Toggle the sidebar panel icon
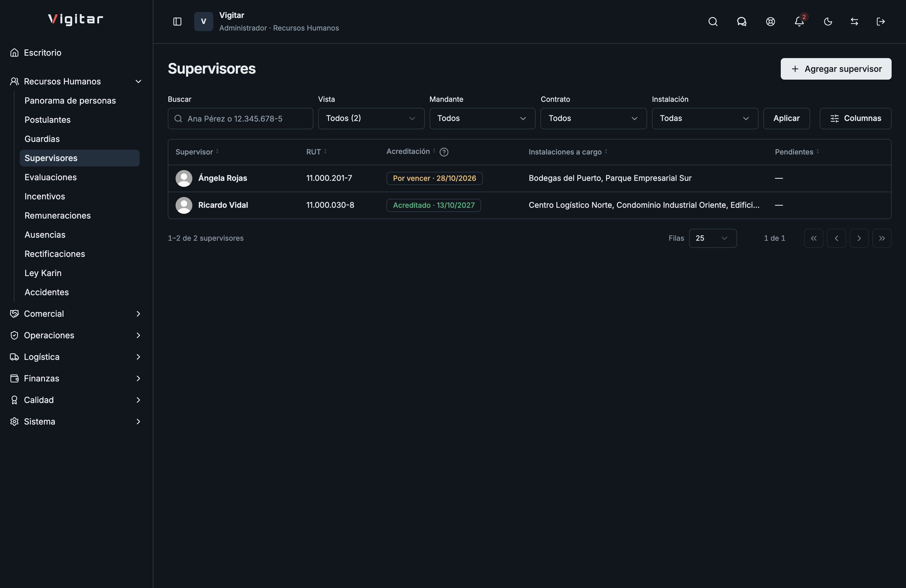 [x=177, y=22]
